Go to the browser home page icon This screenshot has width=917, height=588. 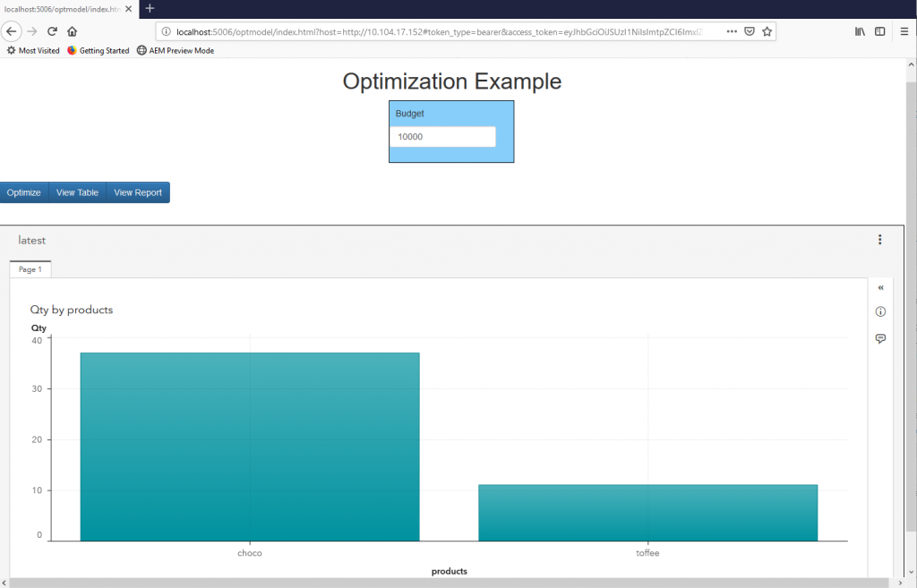[x=73, y=31]
